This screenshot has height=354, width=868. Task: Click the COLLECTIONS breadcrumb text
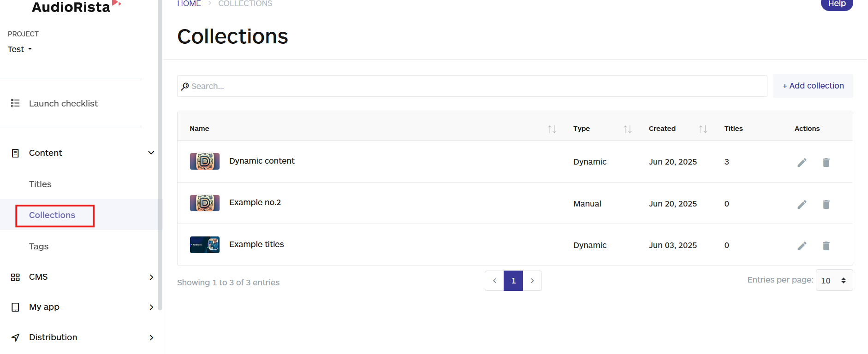point(245,4)
